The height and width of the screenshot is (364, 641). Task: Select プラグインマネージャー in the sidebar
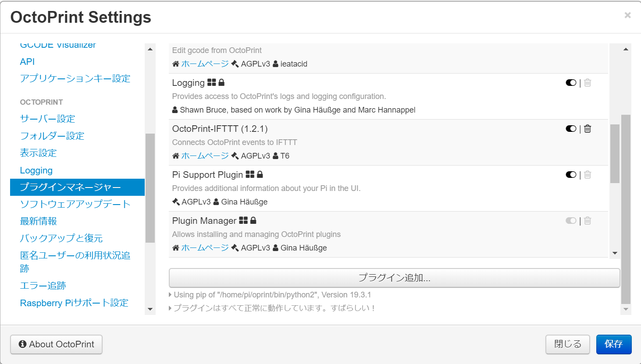(x=77, y=187)
